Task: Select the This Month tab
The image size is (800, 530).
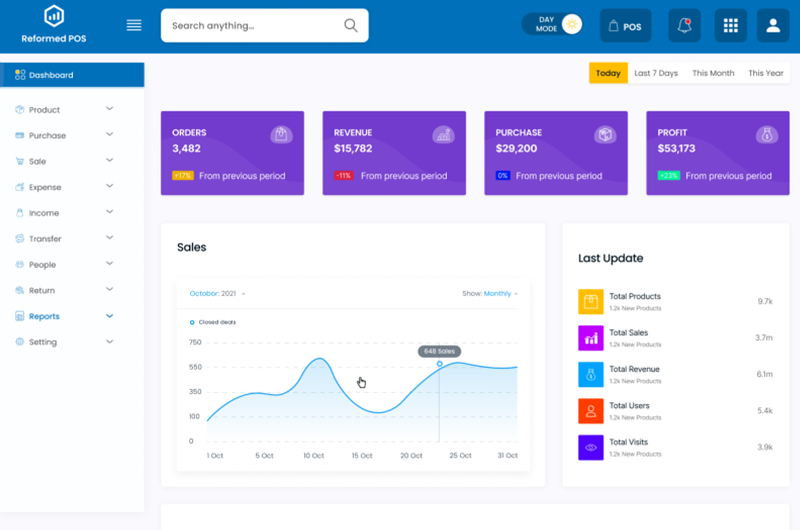Action: pos(713,73)
